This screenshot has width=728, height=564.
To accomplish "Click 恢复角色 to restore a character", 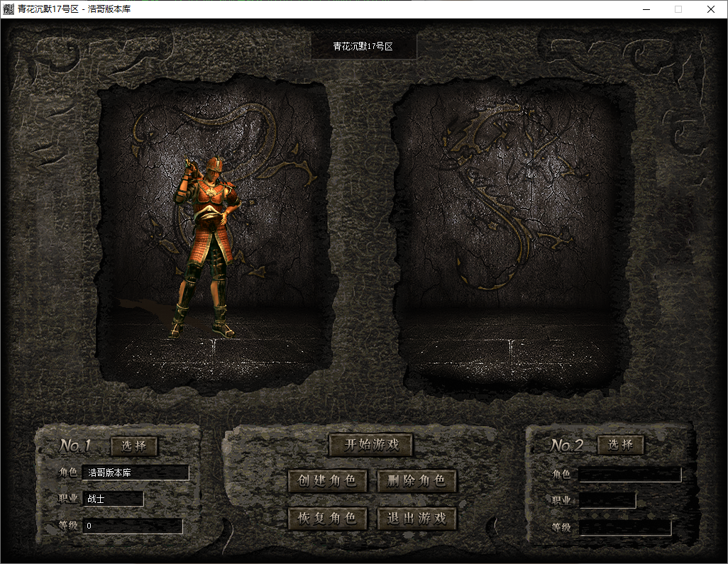I will click(327, 518).
